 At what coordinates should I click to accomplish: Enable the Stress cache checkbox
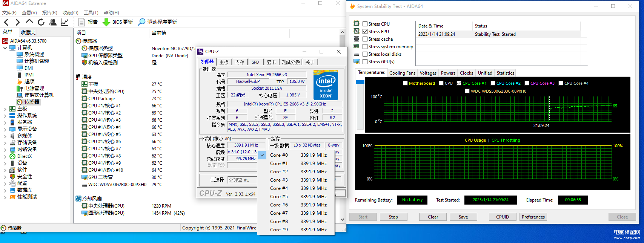pos(365,39)
